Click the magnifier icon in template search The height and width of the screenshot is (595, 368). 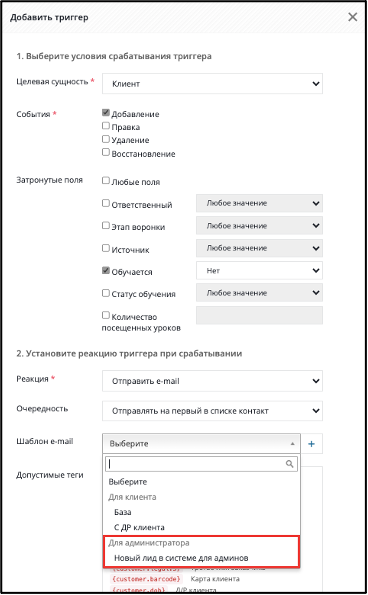pyautogui.click(x=289, y=464)
